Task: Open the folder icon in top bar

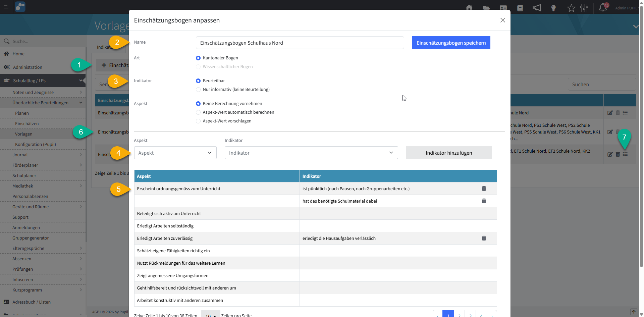Action: [486, 8]
